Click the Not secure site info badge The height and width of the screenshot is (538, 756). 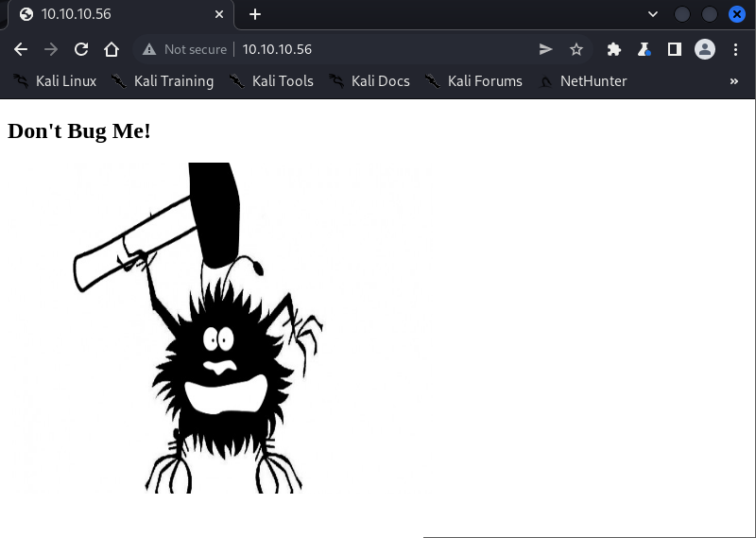pos(185,49)
